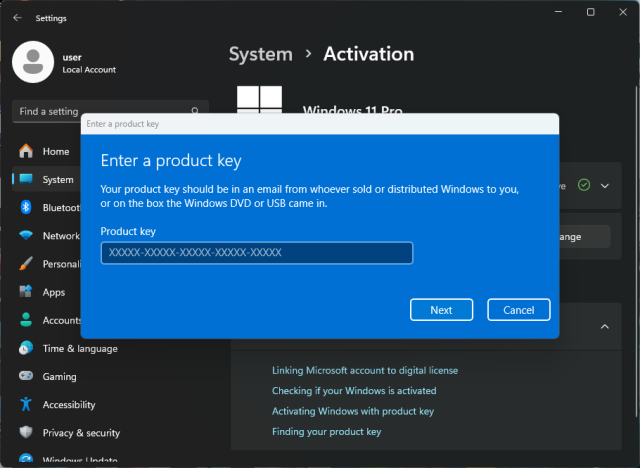Open the System settings page
This screenshot has width=640, height=468.
coord(47,180)
